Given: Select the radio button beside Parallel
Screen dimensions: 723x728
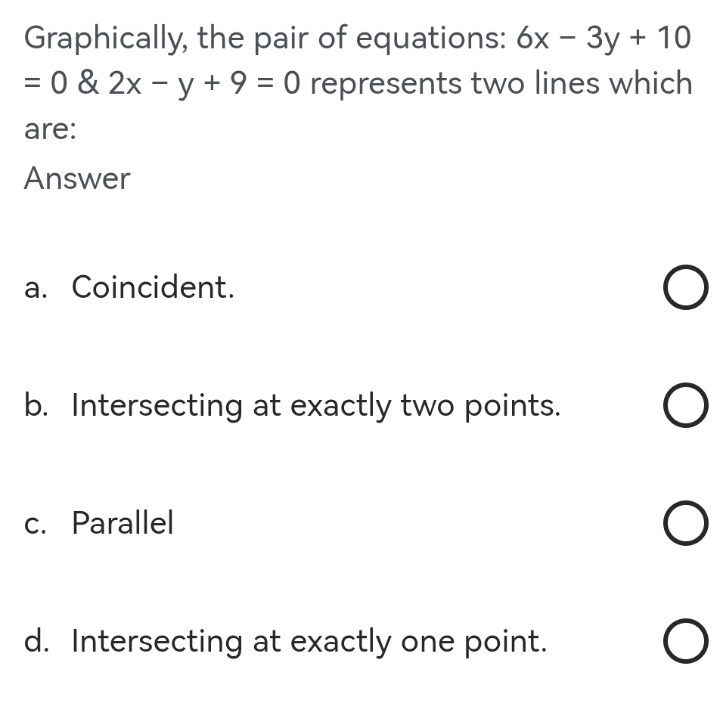Looking at the screenshot, I should tap(685, 522).
